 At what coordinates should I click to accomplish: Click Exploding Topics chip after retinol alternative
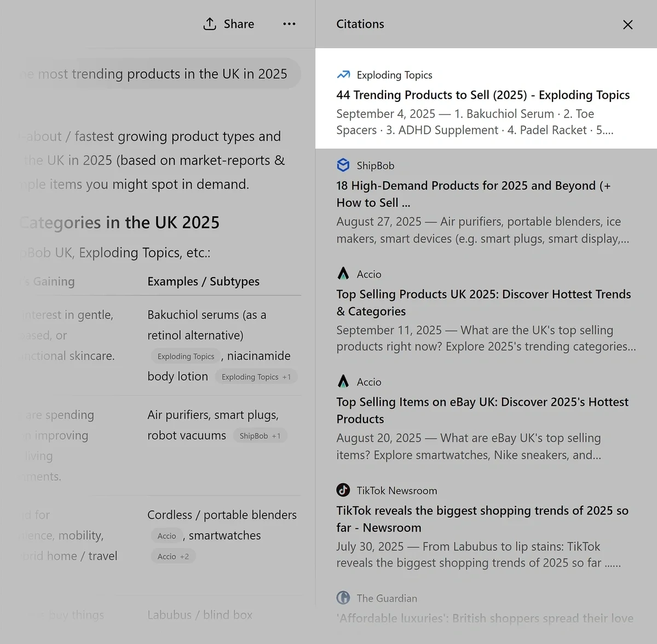pos(186,357)
